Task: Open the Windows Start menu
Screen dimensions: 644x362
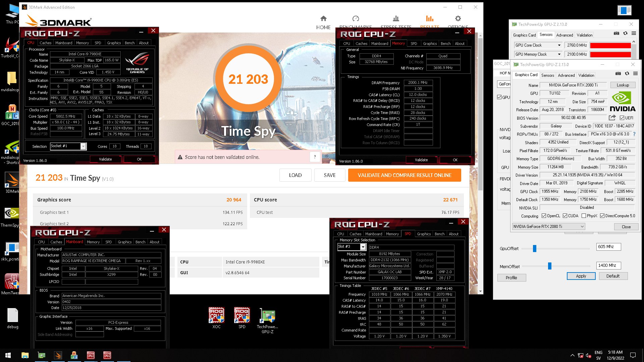Action: click(x=8, y=355)
